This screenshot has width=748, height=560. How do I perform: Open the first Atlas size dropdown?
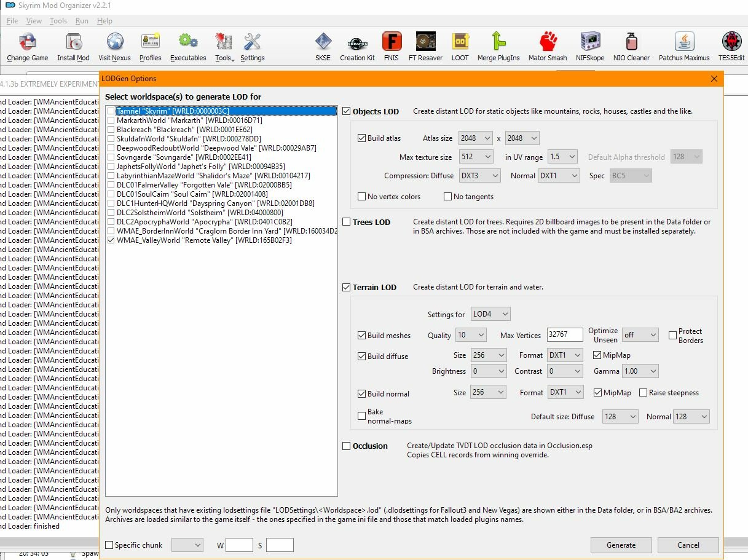(x=475, y=138)
